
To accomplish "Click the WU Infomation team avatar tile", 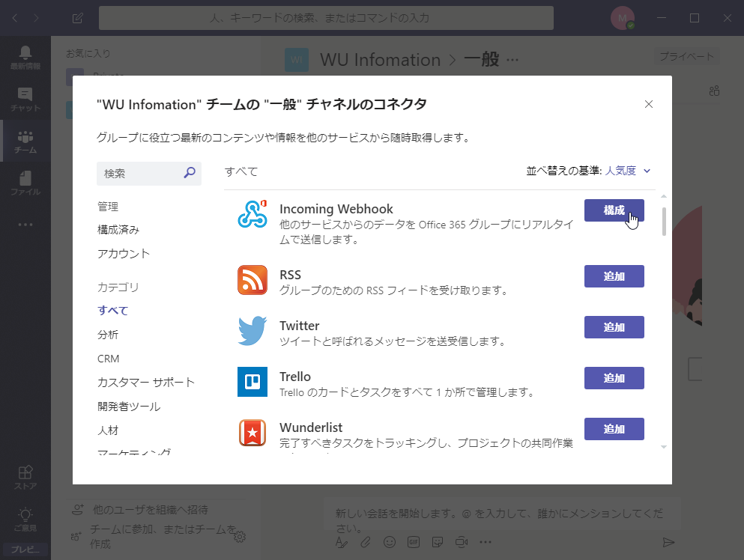I will 297,60.
